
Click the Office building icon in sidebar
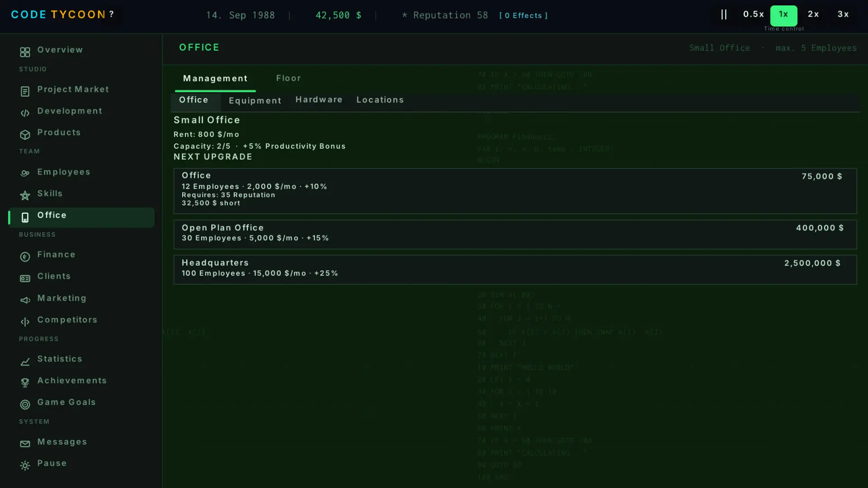point(25,218)
